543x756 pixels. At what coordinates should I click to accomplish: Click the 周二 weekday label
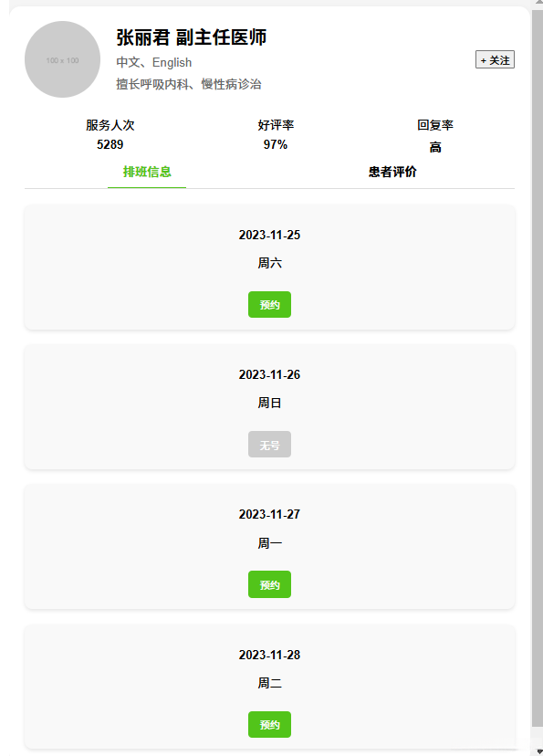pos(269,682)
